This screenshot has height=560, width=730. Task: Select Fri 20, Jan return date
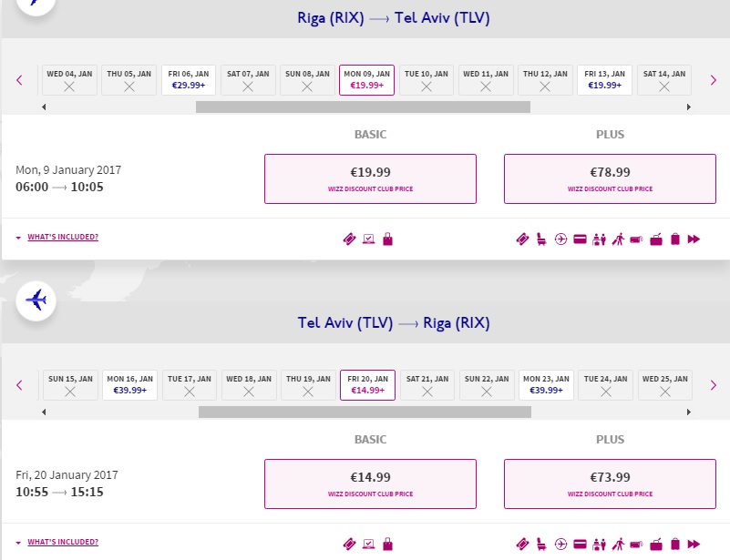(368, 385)
